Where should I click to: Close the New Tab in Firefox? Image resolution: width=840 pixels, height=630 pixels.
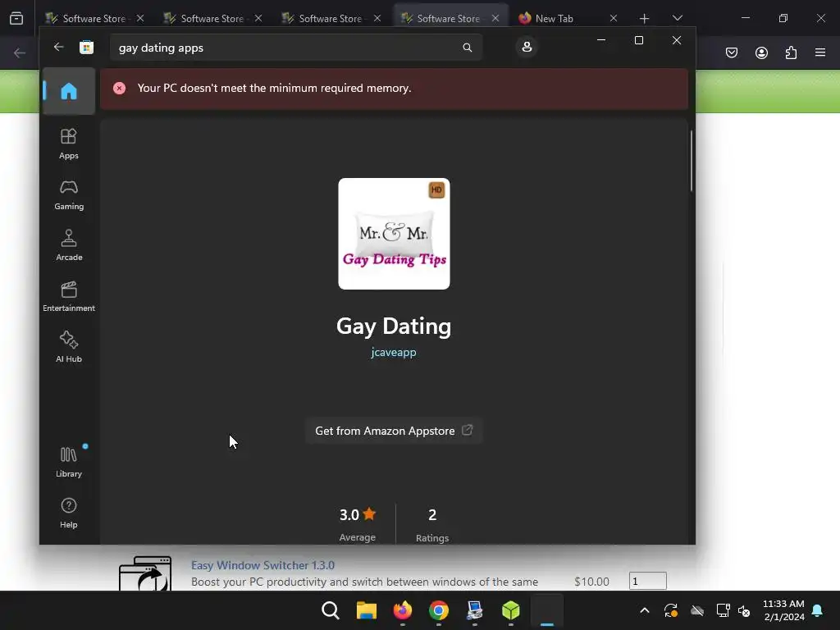[614, 18]
